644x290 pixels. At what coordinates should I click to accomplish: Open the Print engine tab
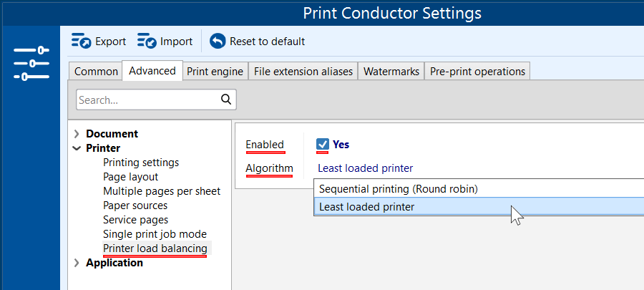pos(215,72)
